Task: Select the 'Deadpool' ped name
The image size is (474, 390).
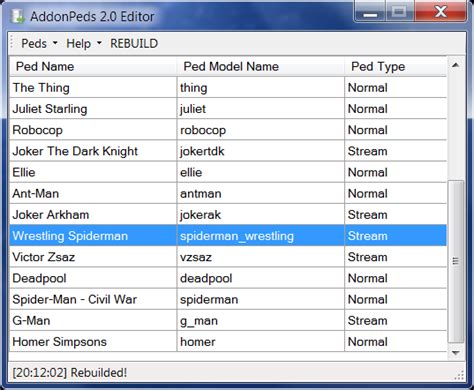Action: coord(39,278)
